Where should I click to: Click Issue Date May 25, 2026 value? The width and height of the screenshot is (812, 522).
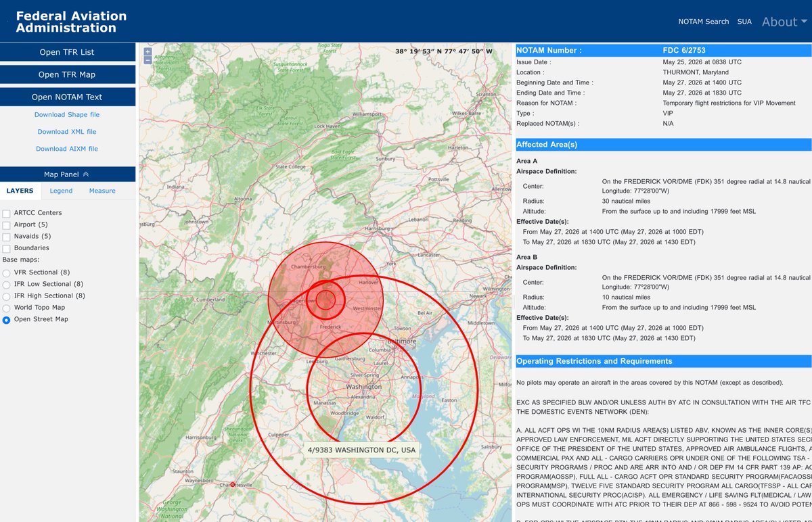click(x=702, y=62)
